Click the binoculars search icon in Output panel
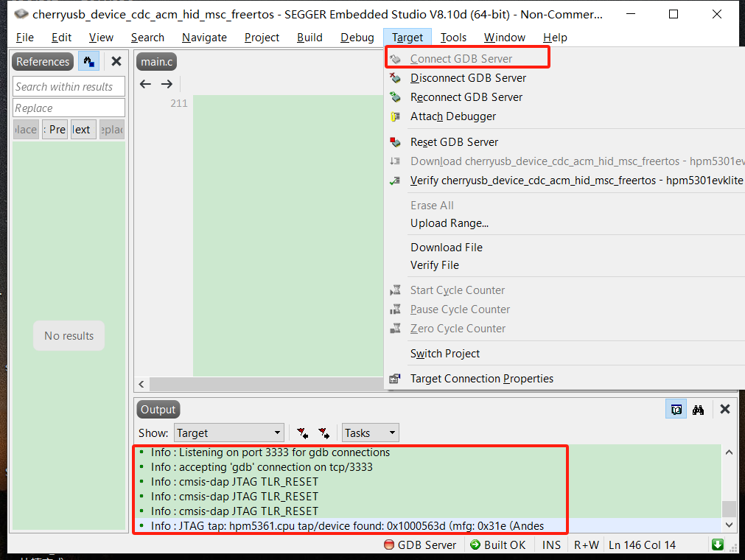This screenshot has width=745, height=560. point(698,410)
